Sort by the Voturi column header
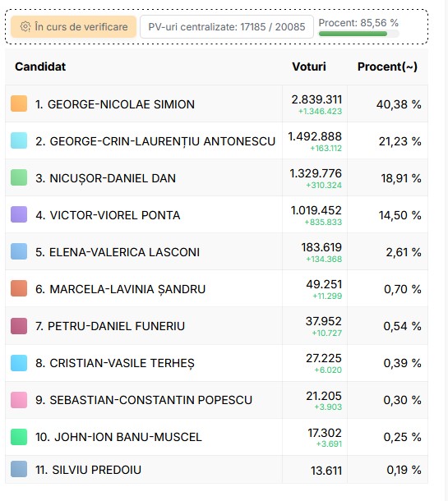 [x=309, y=67]
